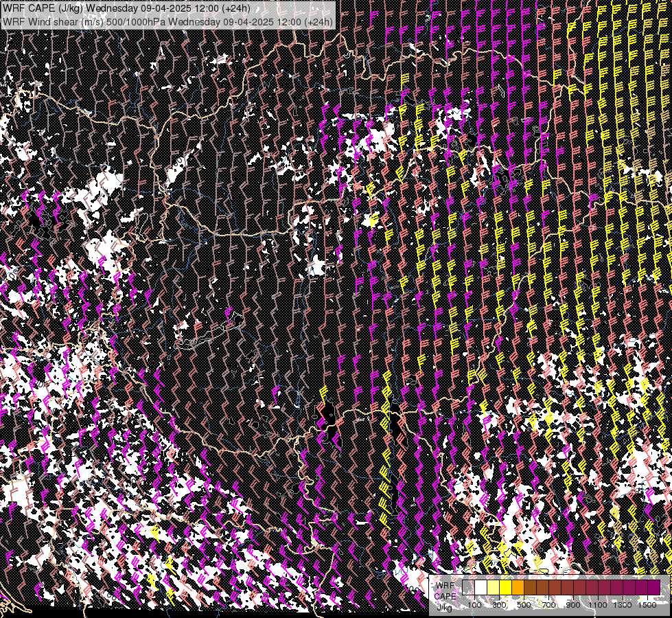This screenshot has height=618, width=672.
Task: Click the legend value 300
Action: point(499,605)
